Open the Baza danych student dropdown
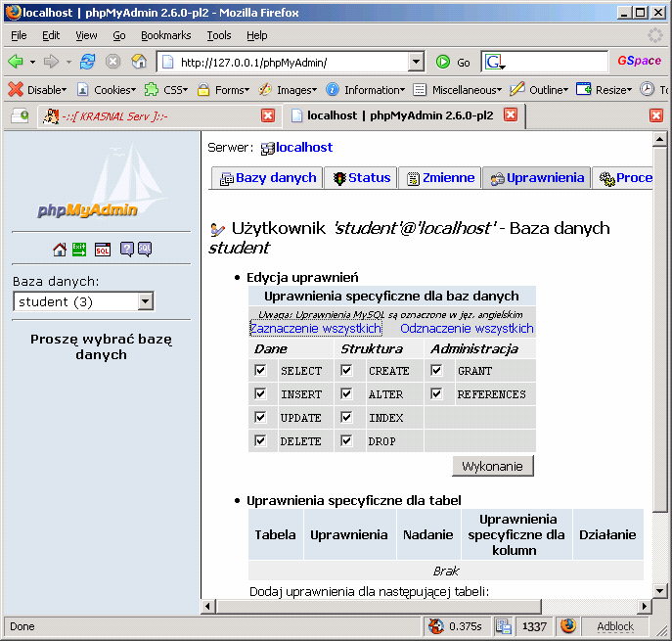The height and width of the screenshot is (641, 672). click(84, 301)
